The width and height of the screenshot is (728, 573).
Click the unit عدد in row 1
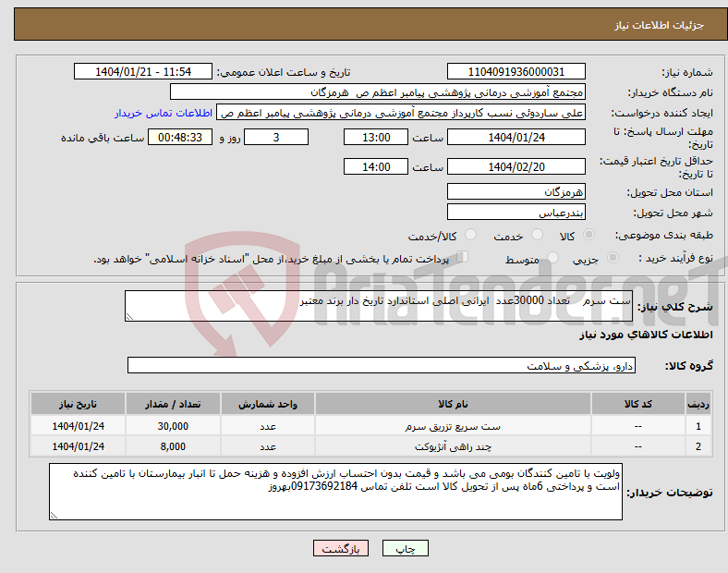268,426
